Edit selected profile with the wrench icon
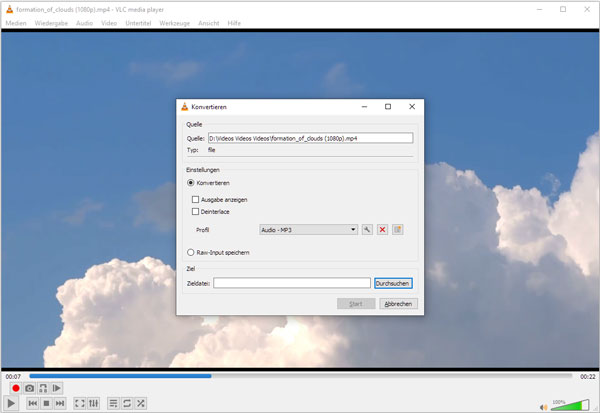The height and width of the screenshot is (413, 600). coord(367,230)
